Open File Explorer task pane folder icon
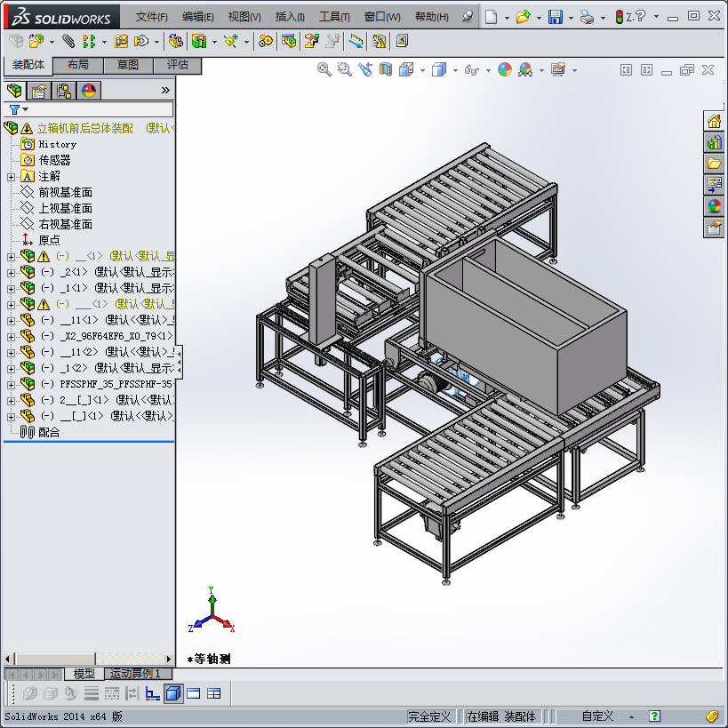The image size is (728, 728). pos(714,164)
